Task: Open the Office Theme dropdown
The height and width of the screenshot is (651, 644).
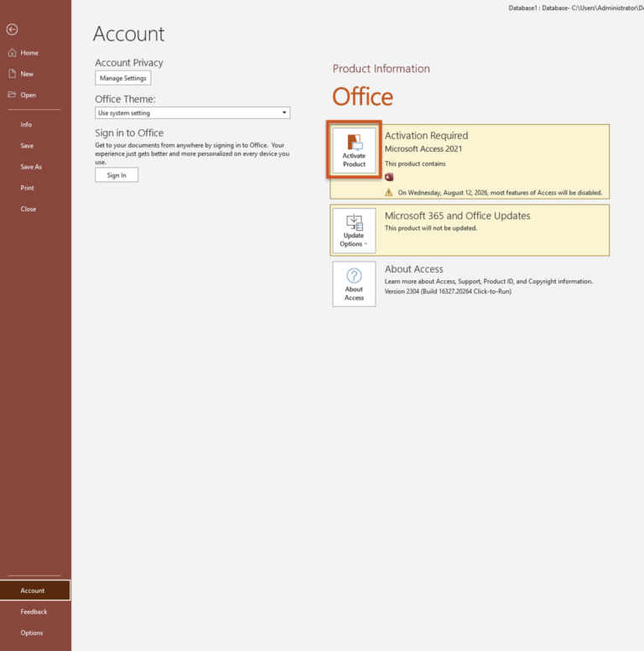Action: [193, 113]
